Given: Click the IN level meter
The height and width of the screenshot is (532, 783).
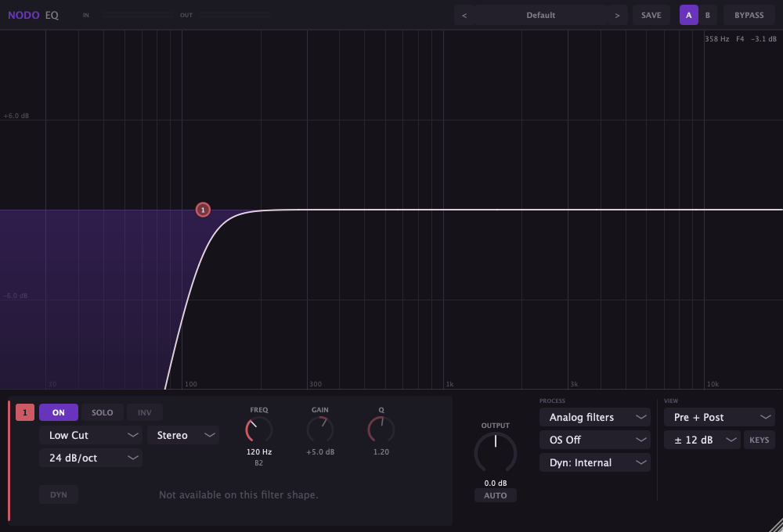Looking at the screenshot, I should (137, 16).
